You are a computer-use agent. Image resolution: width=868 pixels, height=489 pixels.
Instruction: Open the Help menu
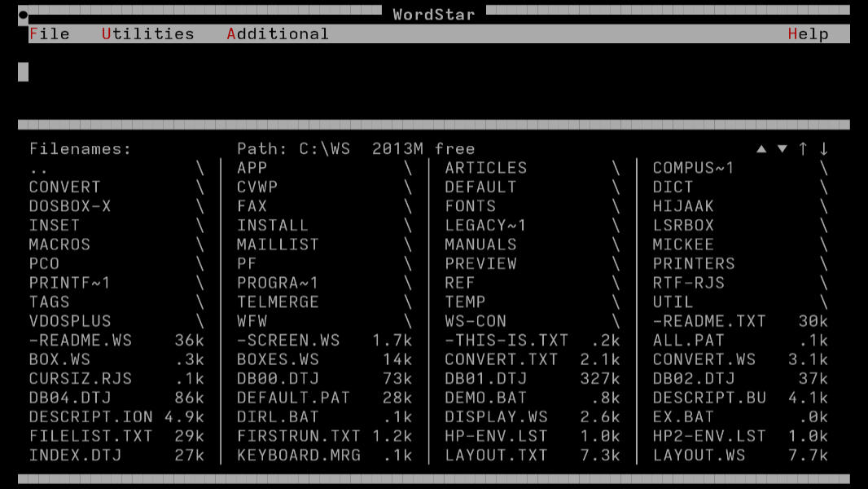click(x=809, y=33)
